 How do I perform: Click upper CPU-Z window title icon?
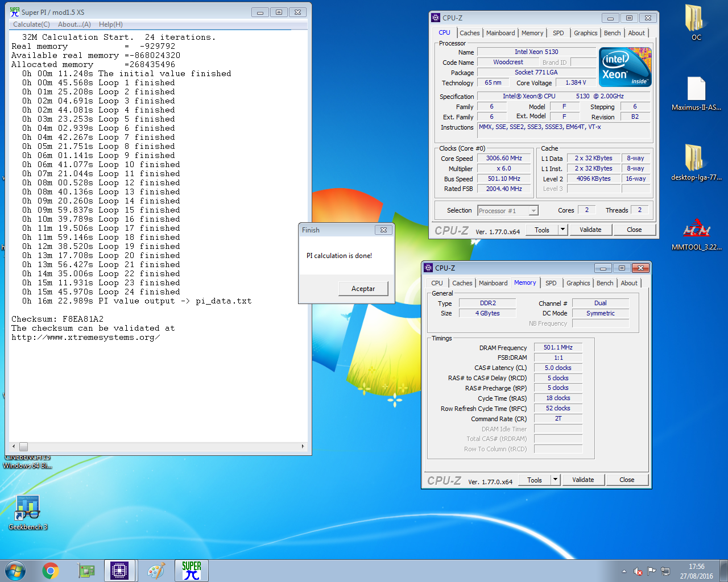pyautogui.click(x=436, y=18)
